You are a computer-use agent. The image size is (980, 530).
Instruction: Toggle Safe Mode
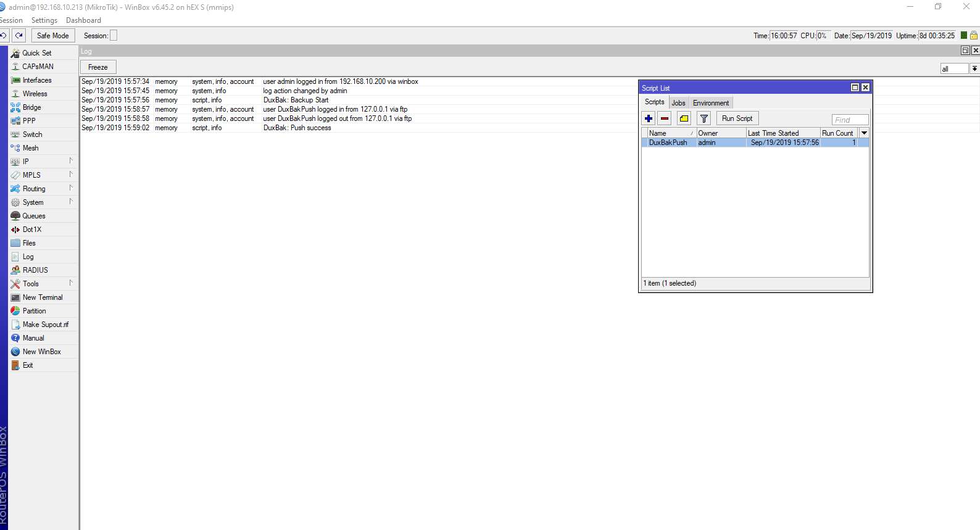(x=53, y=36)
